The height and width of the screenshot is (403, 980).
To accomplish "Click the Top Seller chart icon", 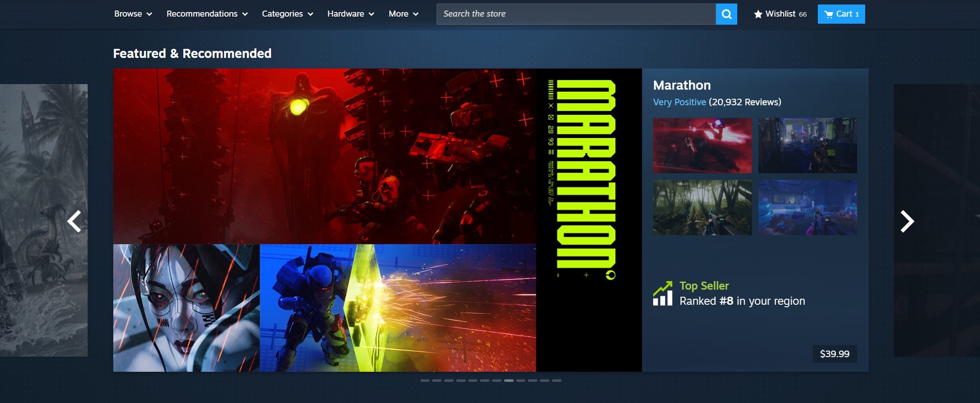I will pos(663,293).
